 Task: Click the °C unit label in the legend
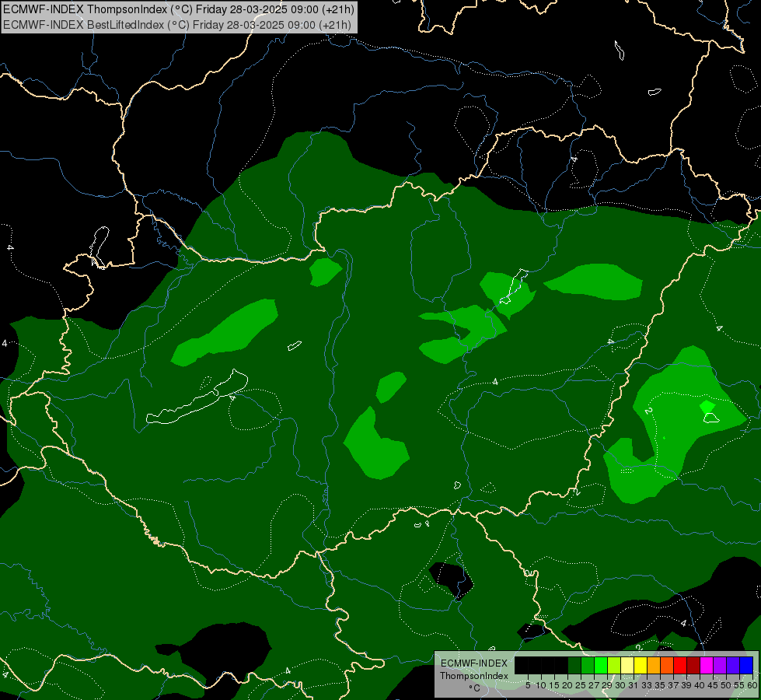click(x=475, y=688)
